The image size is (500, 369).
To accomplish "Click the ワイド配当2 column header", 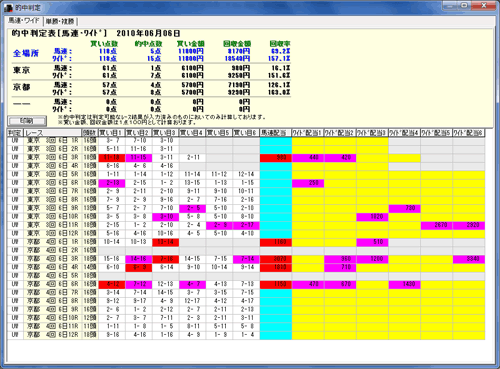I will pyautogui.click(x=340, y=133).
